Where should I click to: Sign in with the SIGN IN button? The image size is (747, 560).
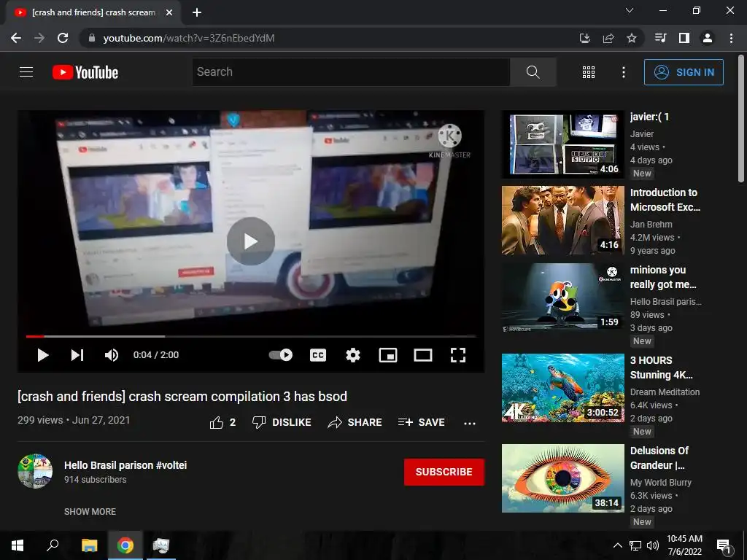pos(684,72)
